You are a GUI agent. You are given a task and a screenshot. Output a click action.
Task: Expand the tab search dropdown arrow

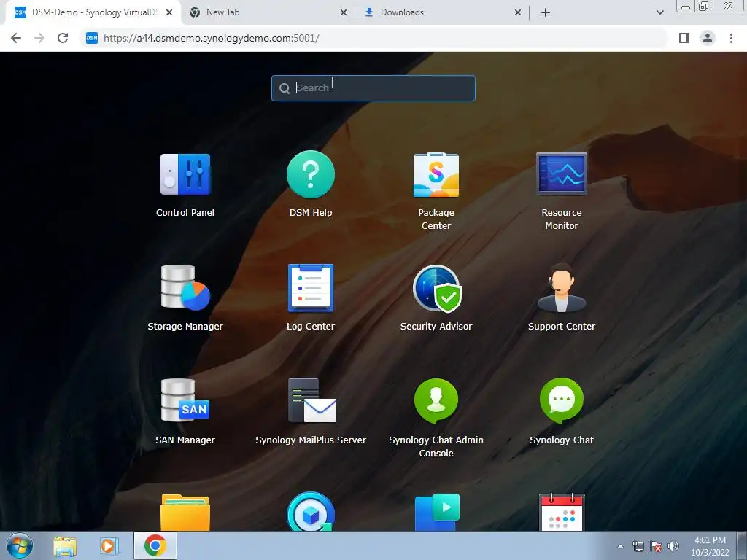pyautogui.click(x=659, y=13)
